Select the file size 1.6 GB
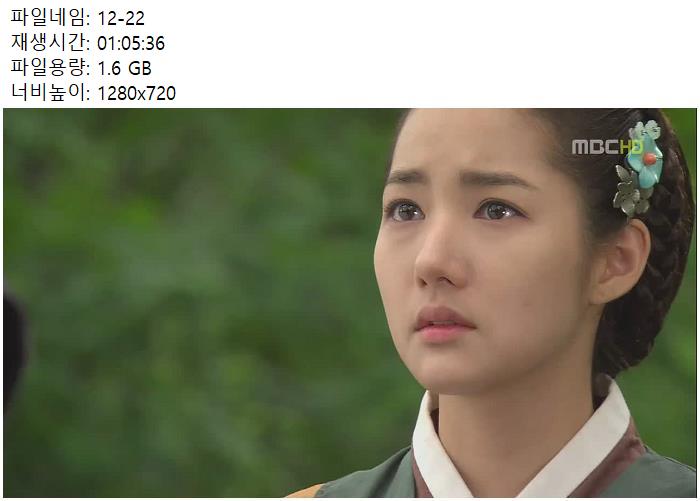This screenshot has height=501, width=700. point(124,68)
